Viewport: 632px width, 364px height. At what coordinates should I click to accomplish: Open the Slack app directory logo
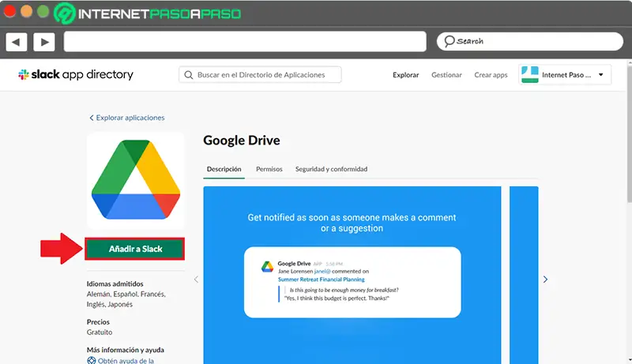pos(75,74)
